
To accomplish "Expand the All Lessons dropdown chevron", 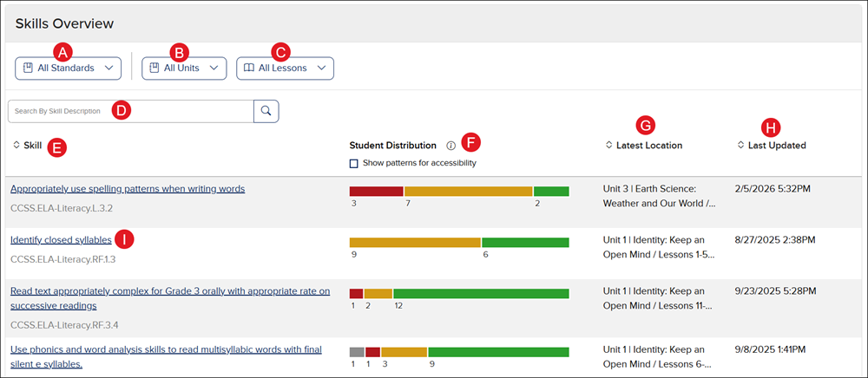I will [321, 68].
